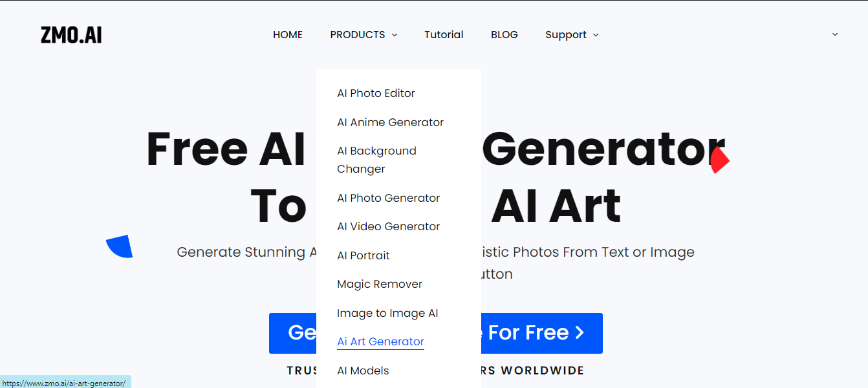868x388 pixels.
Task: Click the ZMO.AI logo
Action: tap(71, 35)
